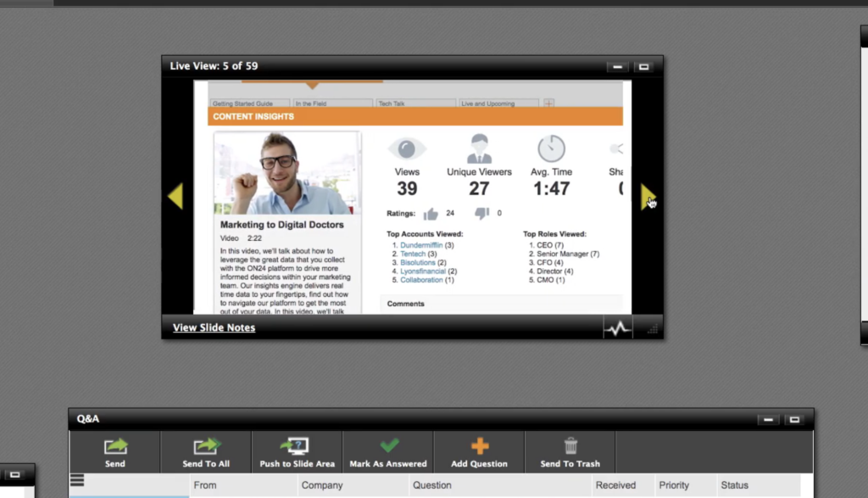
Task: Open View Slide Notes link
Action: pos(214,327)
